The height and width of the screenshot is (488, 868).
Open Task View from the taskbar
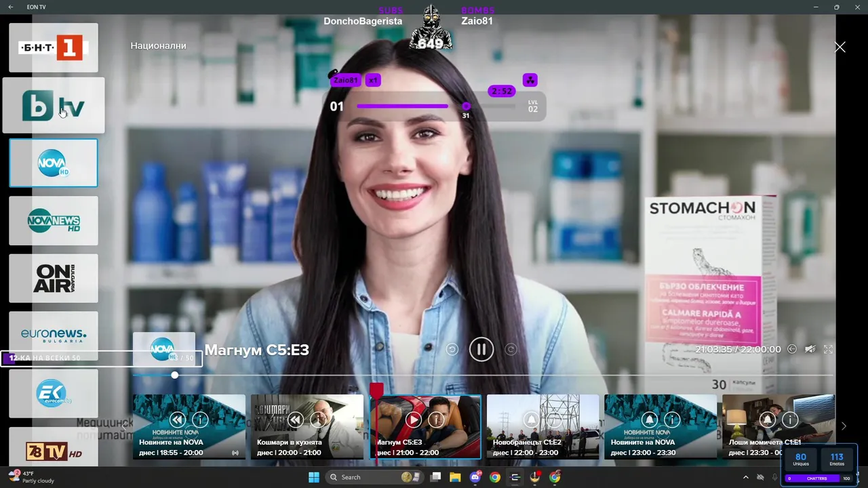436,477
